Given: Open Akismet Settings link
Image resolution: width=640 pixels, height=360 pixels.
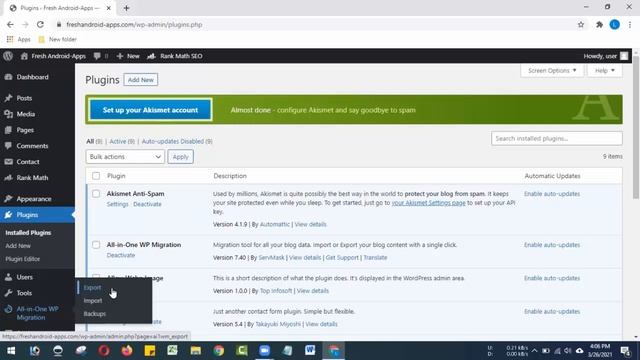Looking at the screenshot, I should (118, 204).
